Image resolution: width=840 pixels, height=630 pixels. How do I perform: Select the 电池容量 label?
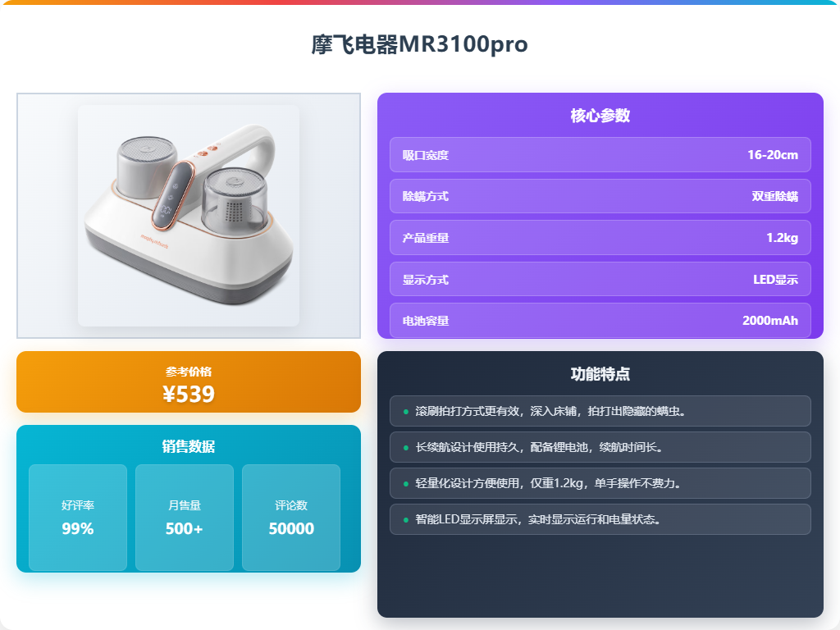(426, 321)
